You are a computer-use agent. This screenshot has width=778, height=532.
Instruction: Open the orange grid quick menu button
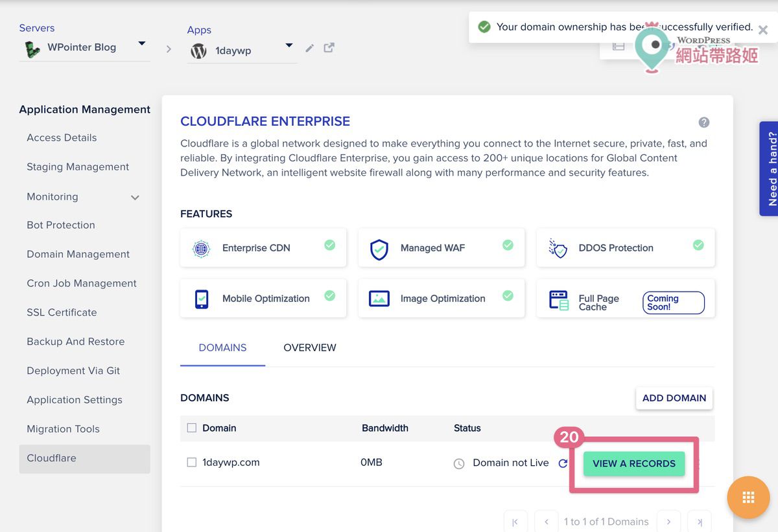(748, 498)
